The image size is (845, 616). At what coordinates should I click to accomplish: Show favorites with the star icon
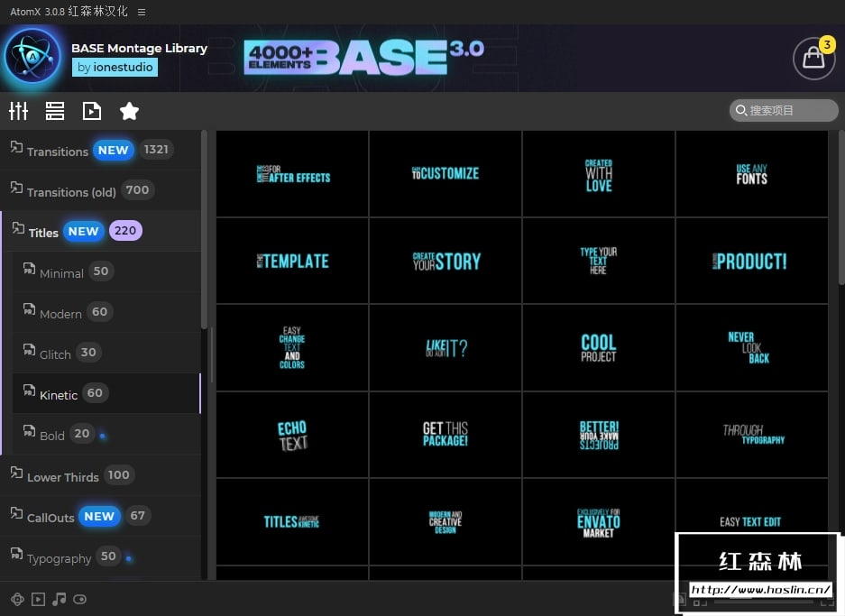pyautogui.click(x=129, y=111)
